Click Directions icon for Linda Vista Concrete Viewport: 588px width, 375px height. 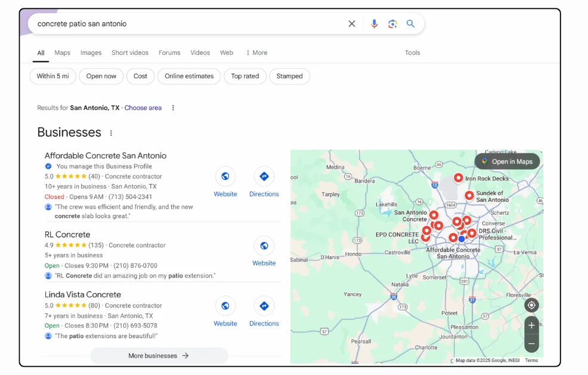264,306
